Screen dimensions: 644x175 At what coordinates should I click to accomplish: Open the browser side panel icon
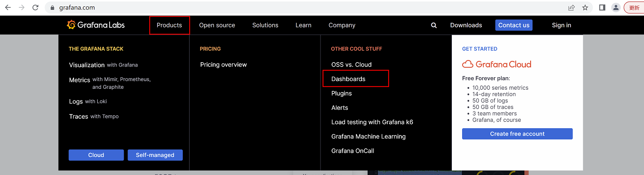602,8
